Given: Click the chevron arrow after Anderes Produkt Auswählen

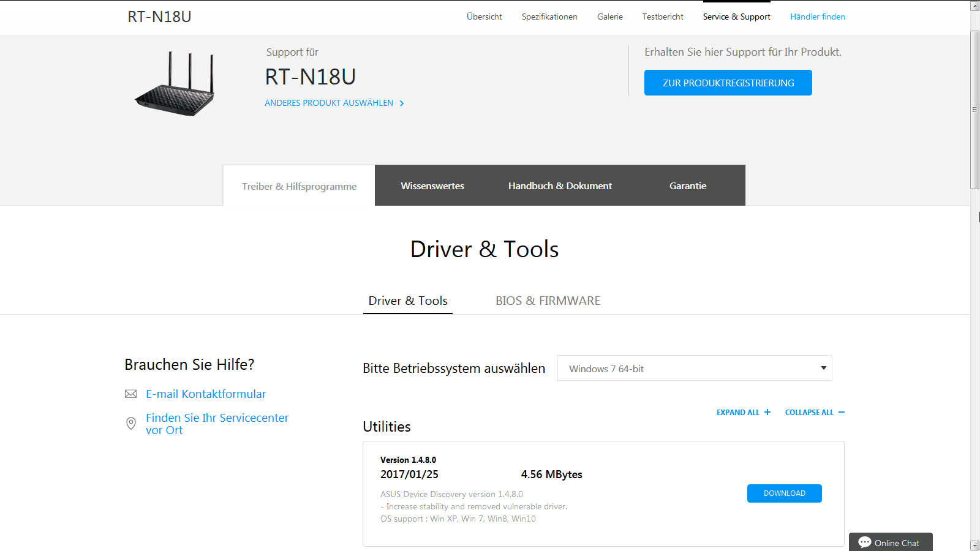Looking at the screenshot, I should (402, 103).
